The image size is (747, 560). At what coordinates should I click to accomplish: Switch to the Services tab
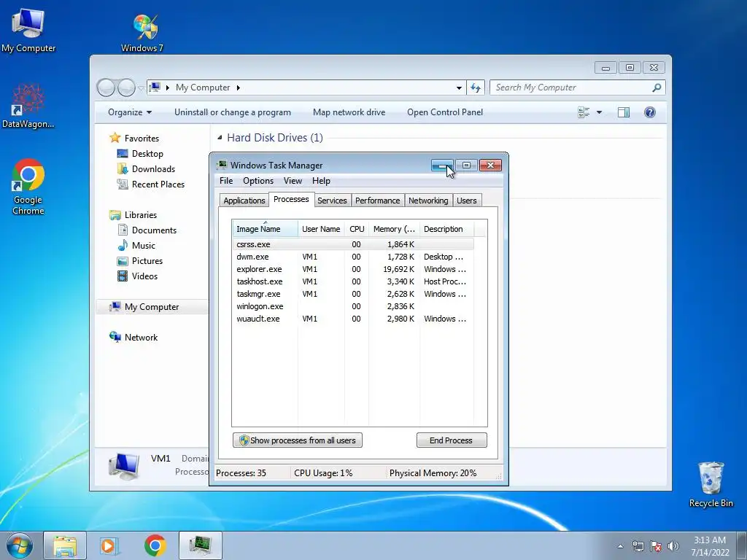pyautogui.click(x=332, y=201)
